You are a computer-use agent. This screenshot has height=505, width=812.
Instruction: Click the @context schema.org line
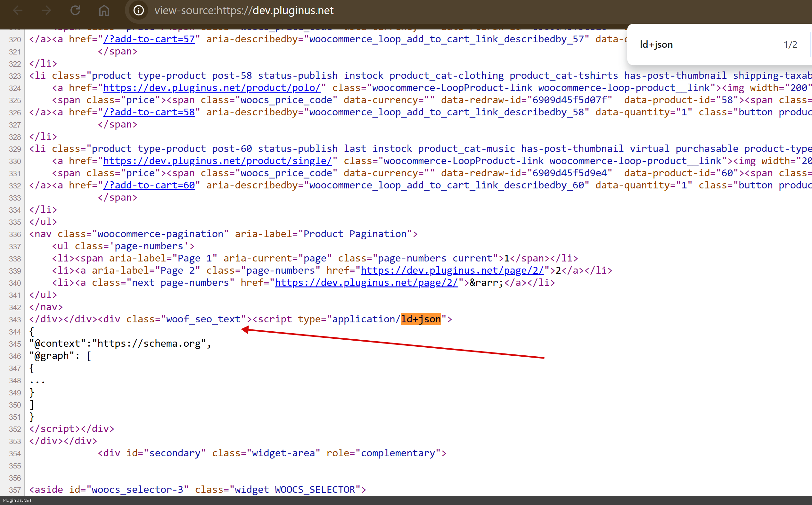point(120,344)
